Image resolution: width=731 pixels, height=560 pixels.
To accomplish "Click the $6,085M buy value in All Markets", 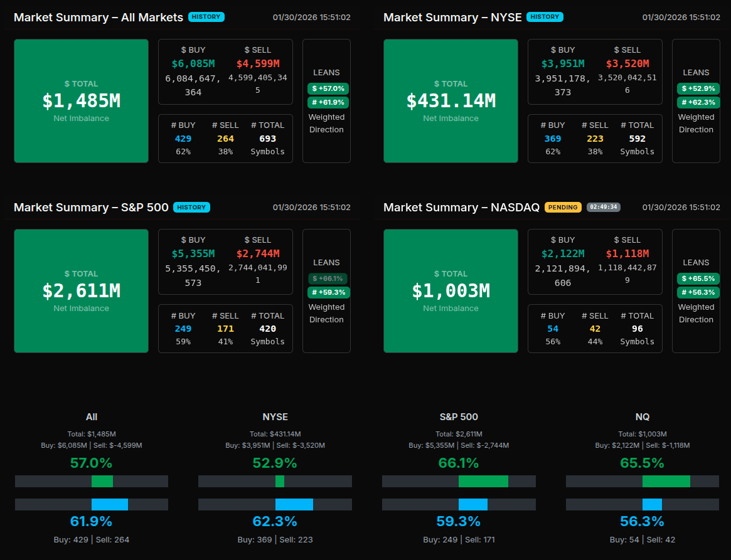I will 193,63.
